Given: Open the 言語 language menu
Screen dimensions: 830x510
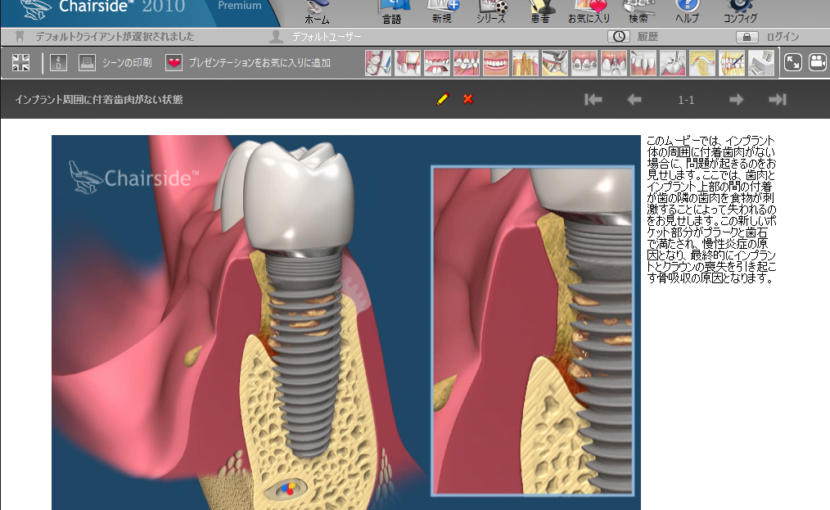Looking at the screenshot, I should (x=391, y=12).
